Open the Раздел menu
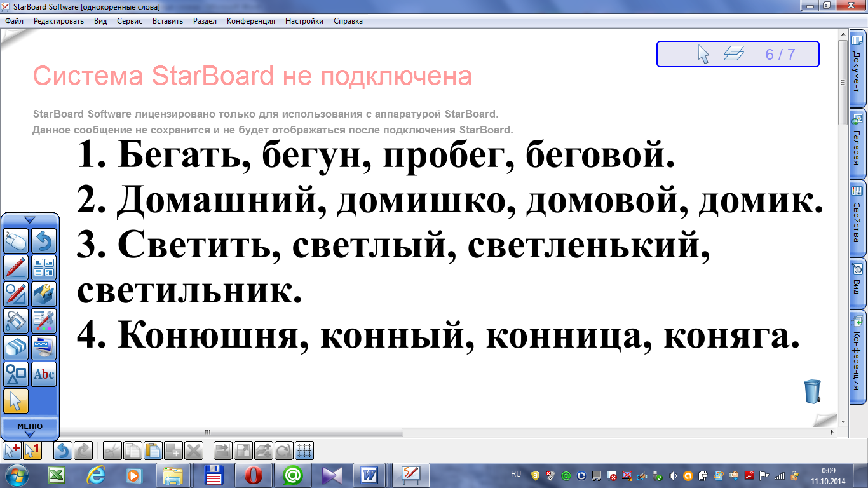 (x=205, y=21)
